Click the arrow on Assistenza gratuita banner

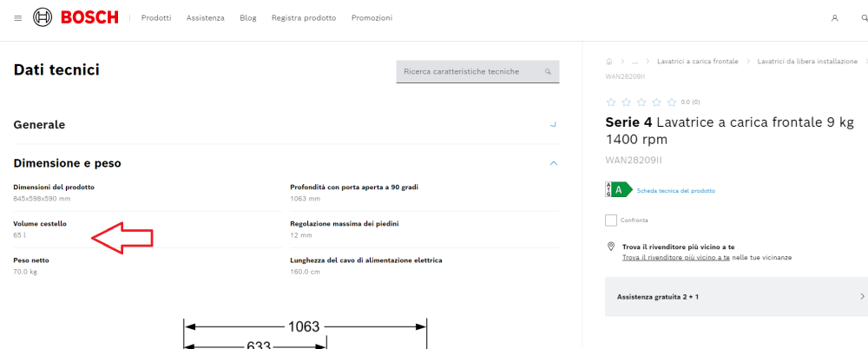862,296
